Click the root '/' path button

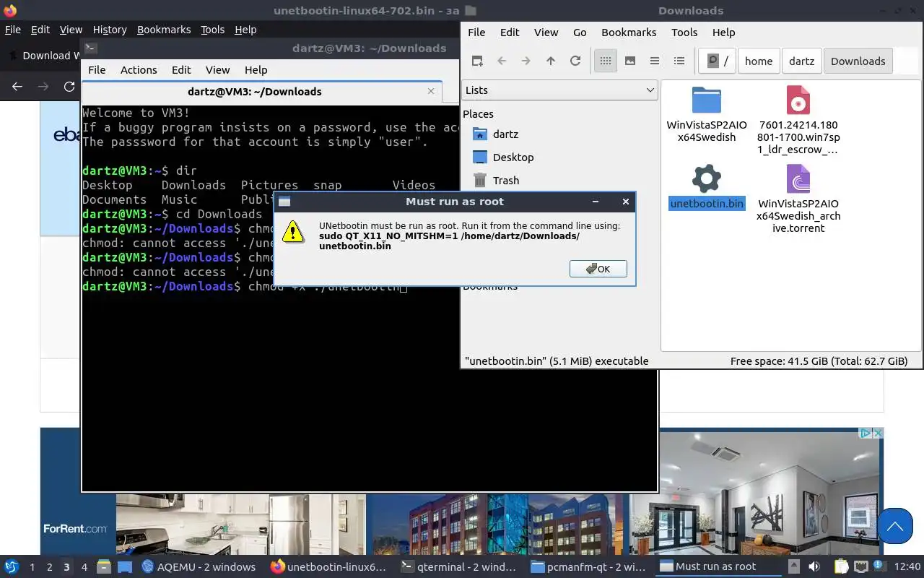coord(718,61)
